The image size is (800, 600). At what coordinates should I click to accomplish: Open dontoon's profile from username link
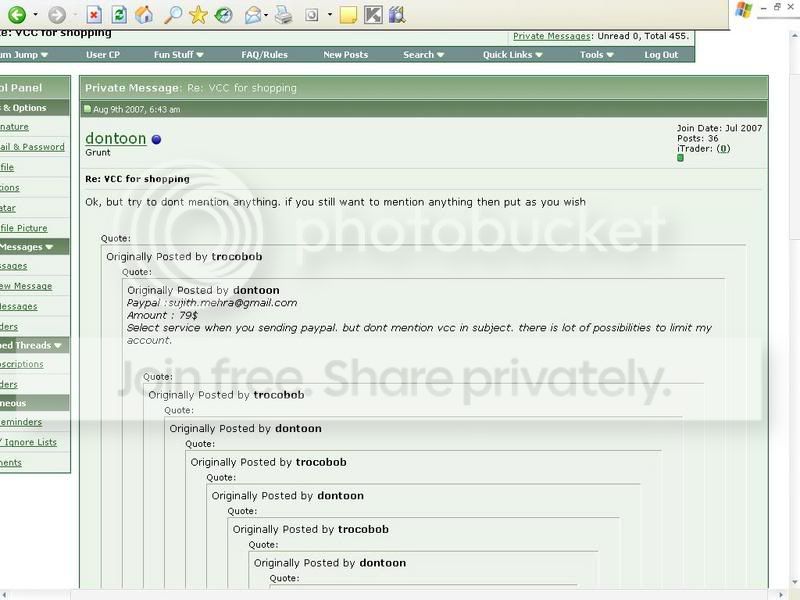click(x=116, y=138)
